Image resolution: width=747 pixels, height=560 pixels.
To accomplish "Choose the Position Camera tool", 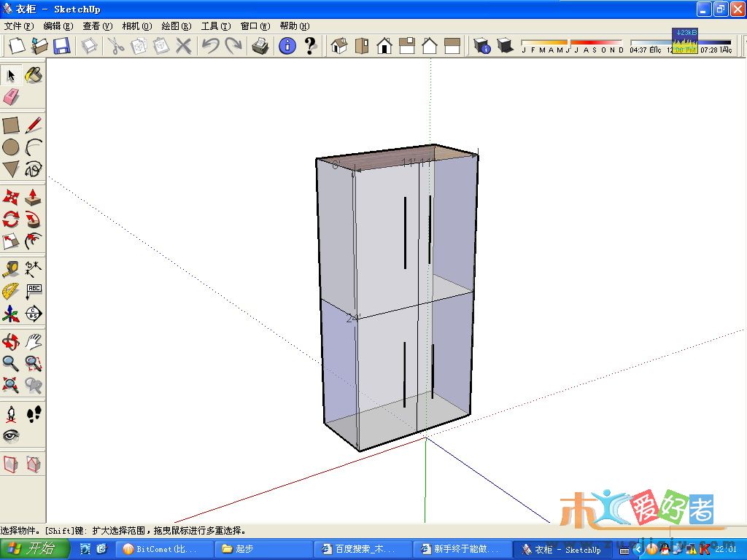I will [11, 414].
